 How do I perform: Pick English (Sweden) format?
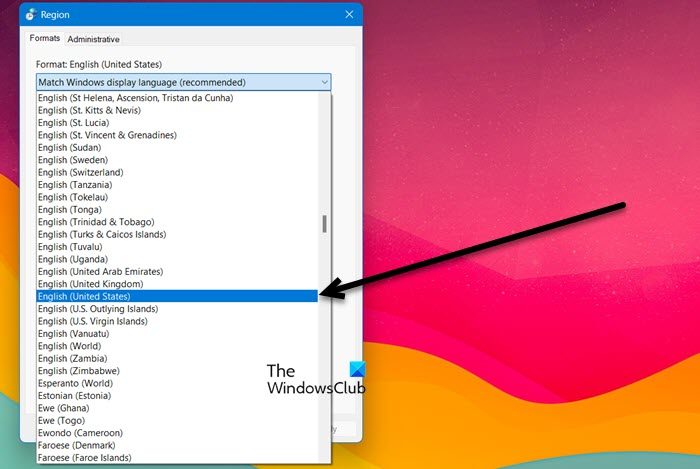[177, 160]
